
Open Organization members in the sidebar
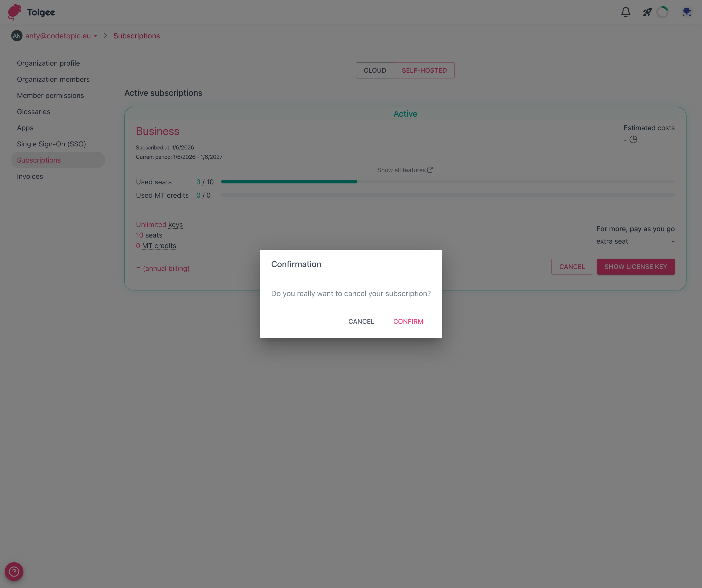(53, 79)
